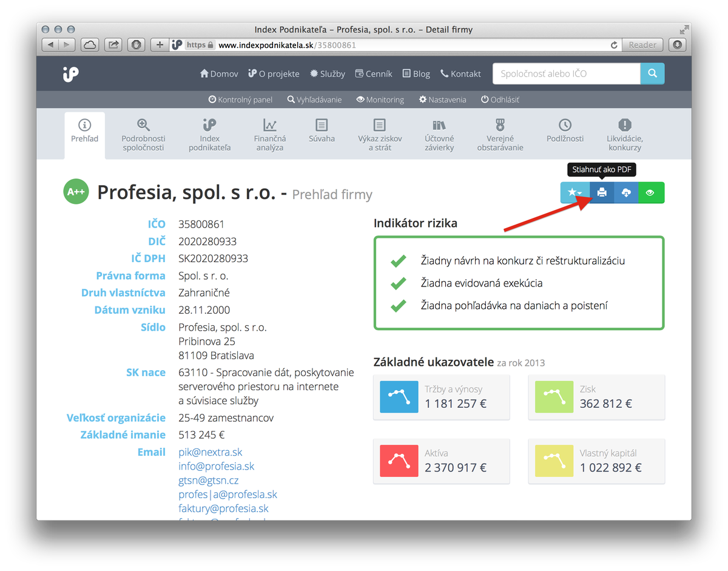Screen dimensions: 728x571
Task: Click Odhlásiť to log out
Action: point(500,100)
